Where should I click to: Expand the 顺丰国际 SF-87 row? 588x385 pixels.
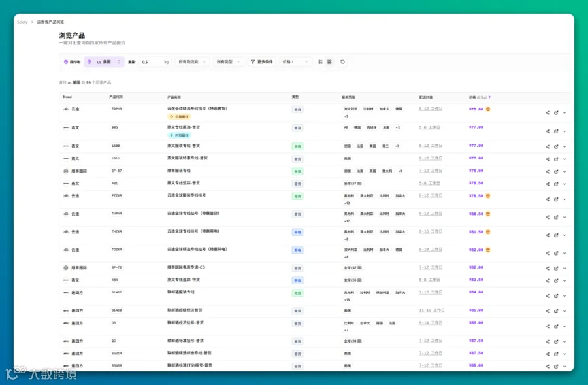coord(564,171)
